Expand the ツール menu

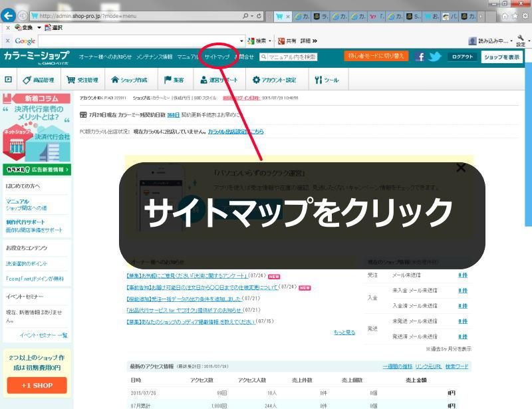click(327, 80)
